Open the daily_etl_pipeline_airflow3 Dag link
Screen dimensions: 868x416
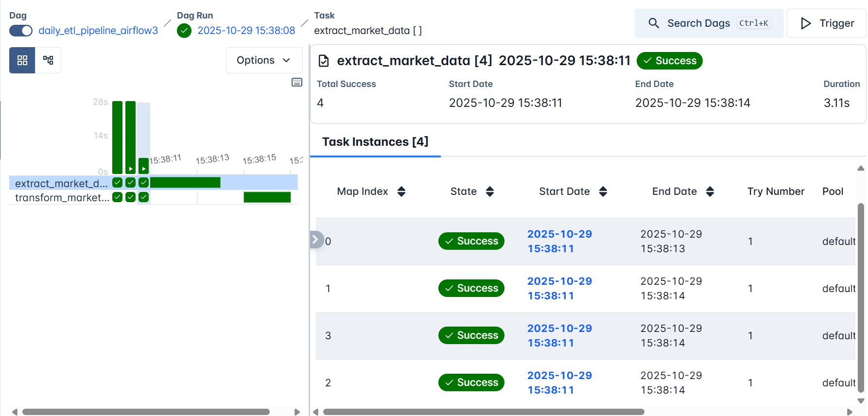click(x=98, y=31)
